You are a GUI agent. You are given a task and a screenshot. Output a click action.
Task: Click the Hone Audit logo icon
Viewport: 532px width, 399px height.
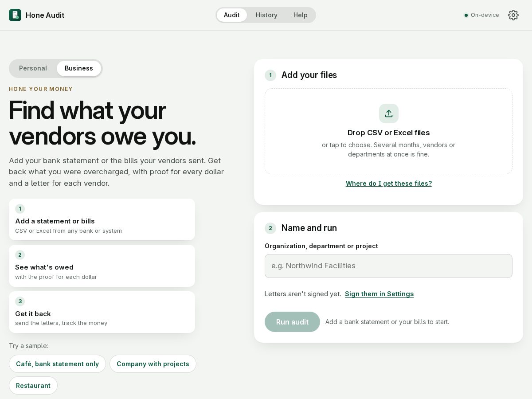(x=15, y=15)
